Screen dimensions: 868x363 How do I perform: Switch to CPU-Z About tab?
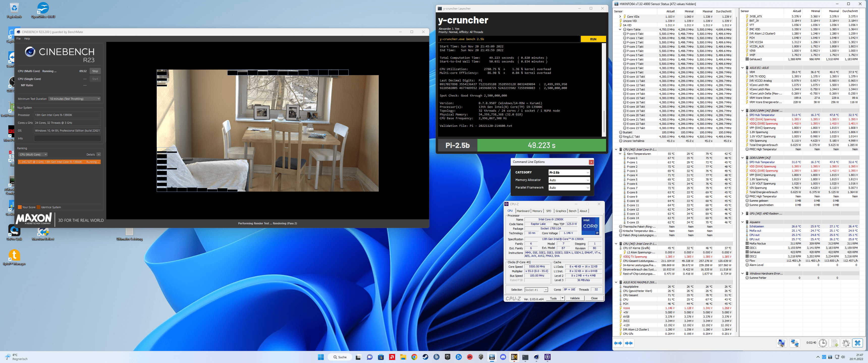(x=583, y=211)
